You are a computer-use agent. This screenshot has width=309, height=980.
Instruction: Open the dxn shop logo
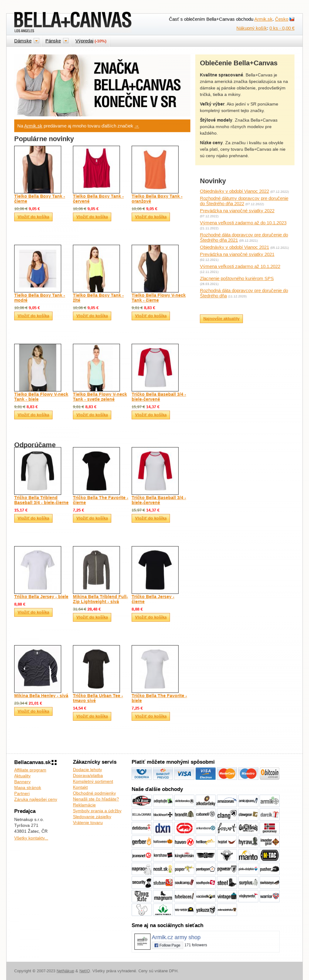(163, 828)
